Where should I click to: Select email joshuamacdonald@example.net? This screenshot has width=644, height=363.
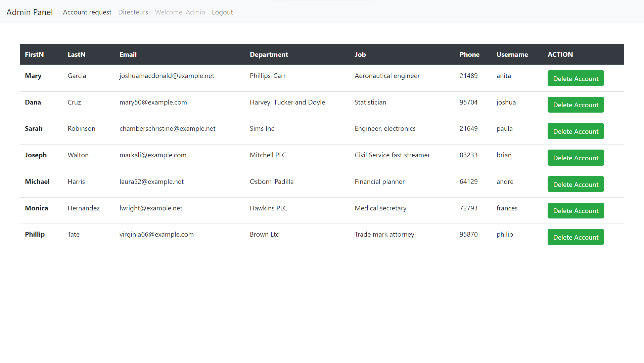167,76
